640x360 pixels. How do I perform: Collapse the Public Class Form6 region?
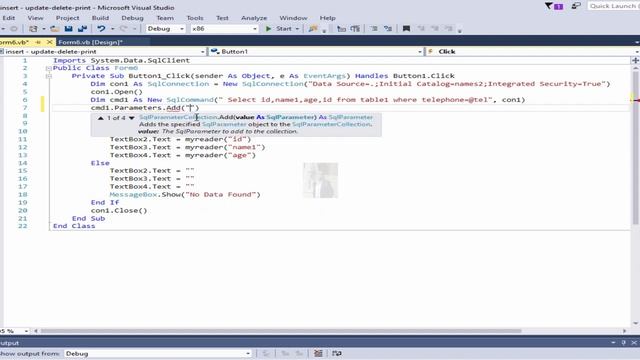coord(48,68)
